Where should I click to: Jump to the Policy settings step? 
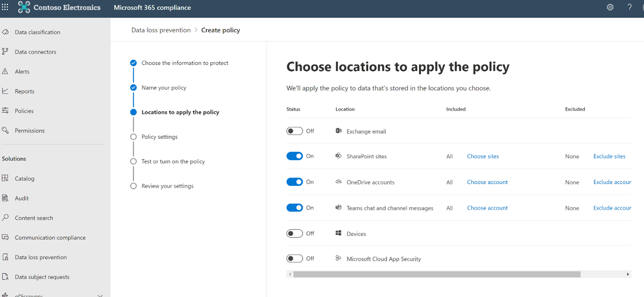pyautogui.click(x=159, y=137)
